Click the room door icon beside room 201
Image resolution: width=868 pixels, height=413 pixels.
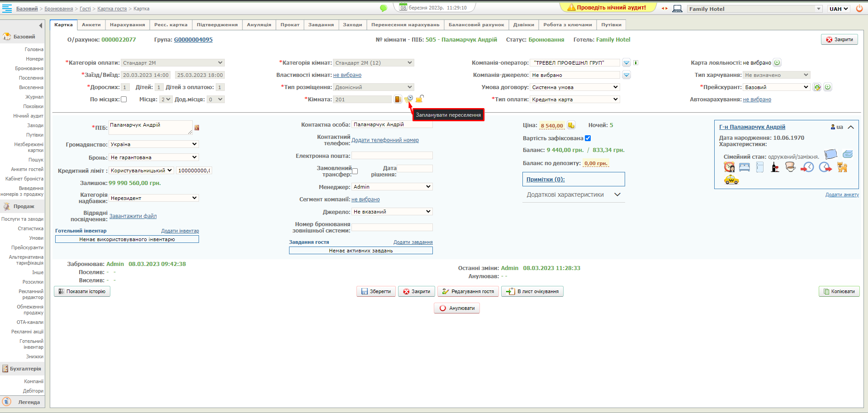pyautogui.click(x=398, y=99)
